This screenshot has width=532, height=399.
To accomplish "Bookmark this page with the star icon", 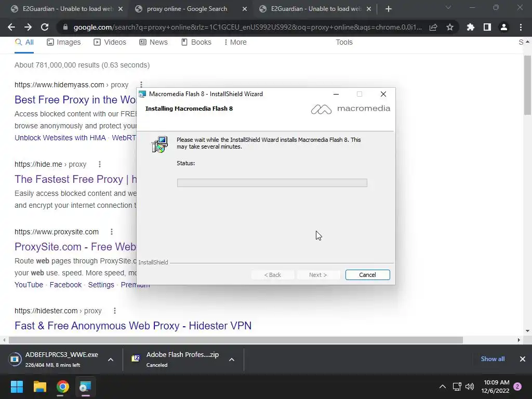I will tap(450, 27).
